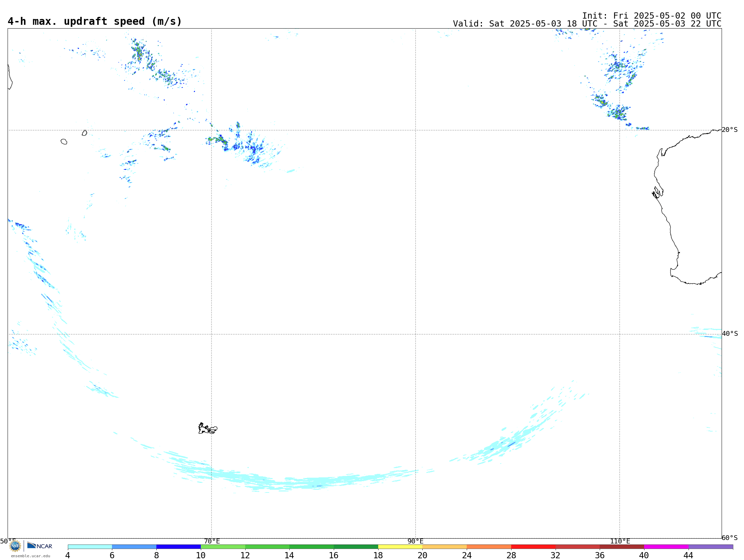The height and width of the screenshot is (560, 744).
Task: Select the purple swatch above 44 m/s
Action: click(711, 547)
